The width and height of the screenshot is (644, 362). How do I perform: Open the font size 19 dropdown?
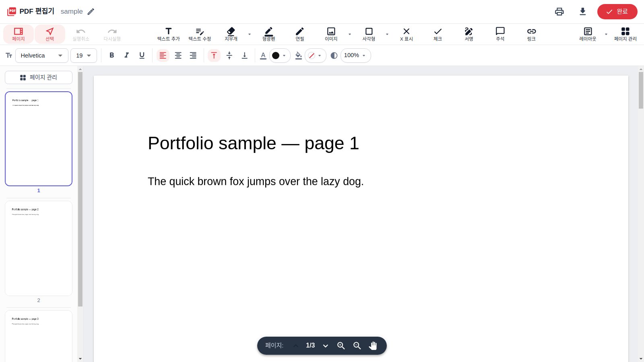84,56
